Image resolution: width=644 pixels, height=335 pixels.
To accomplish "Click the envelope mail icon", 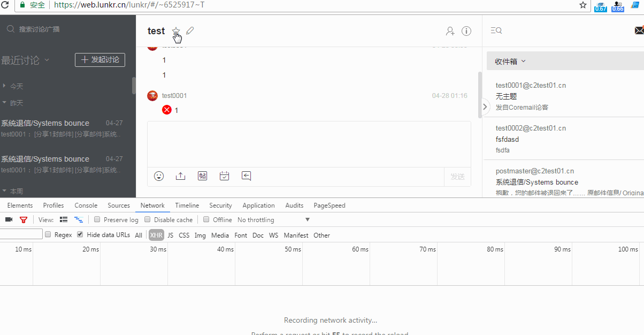I will [640, 31].
